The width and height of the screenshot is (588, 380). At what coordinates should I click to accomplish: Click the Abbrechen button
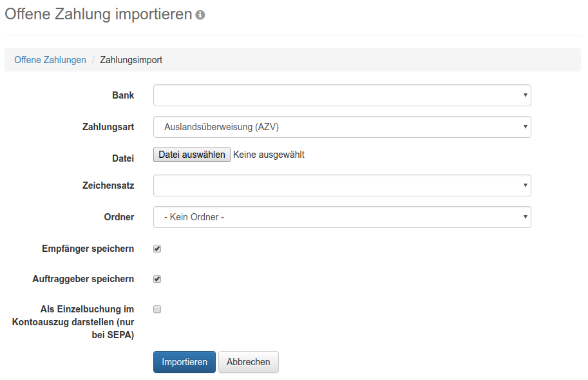click(248, 362)
